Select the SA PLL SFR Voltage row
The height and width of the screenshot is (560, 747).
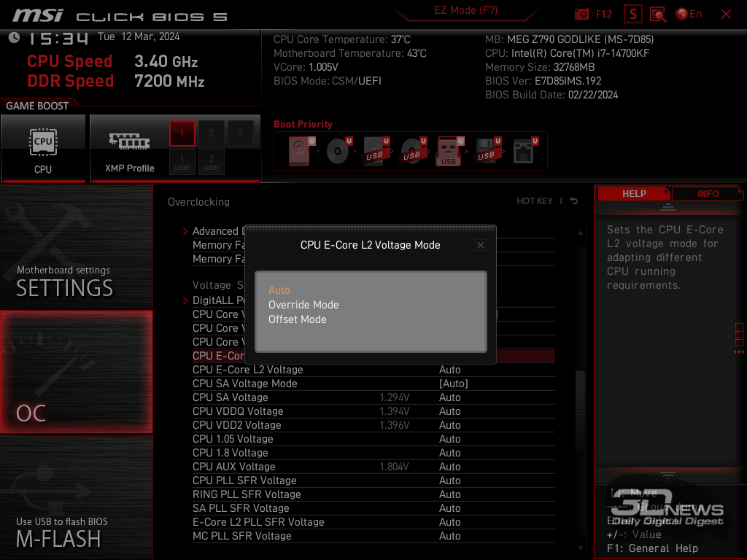point(373,508)
